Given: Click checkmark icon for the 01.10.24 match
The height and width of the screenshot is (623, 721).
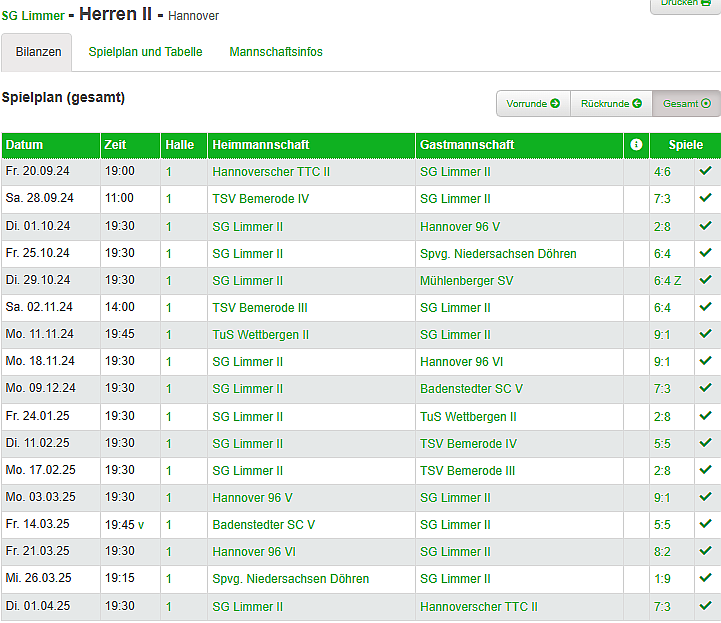Looking at the screenshot, I should pyautogui.click(x=706, y=226).
